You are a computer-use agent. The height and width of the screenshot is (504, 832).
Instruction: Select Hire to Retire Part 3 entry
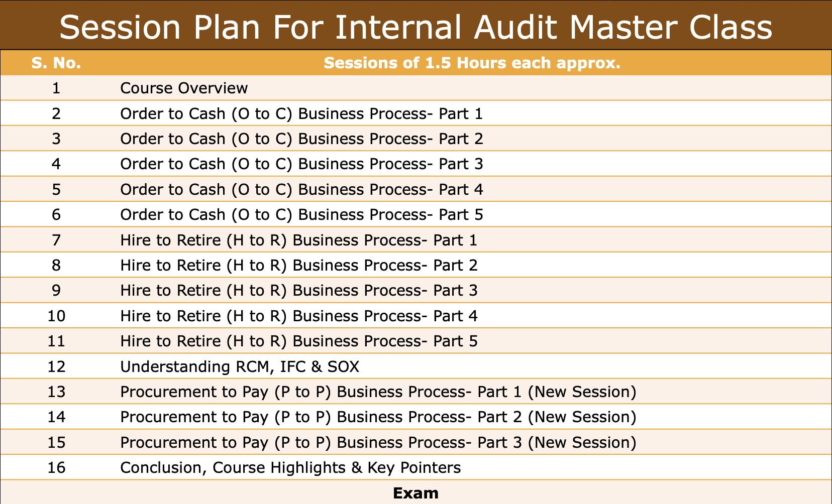coord(298,291)
